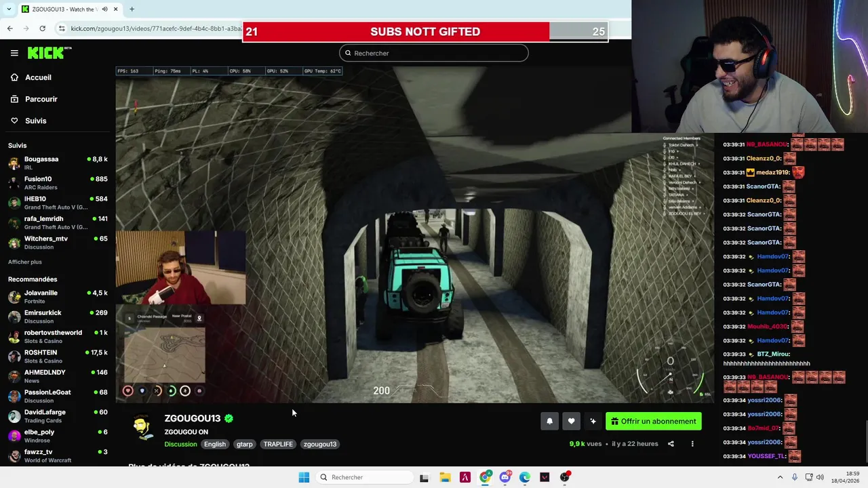Click the browser address bar URL

pos(156,28)
